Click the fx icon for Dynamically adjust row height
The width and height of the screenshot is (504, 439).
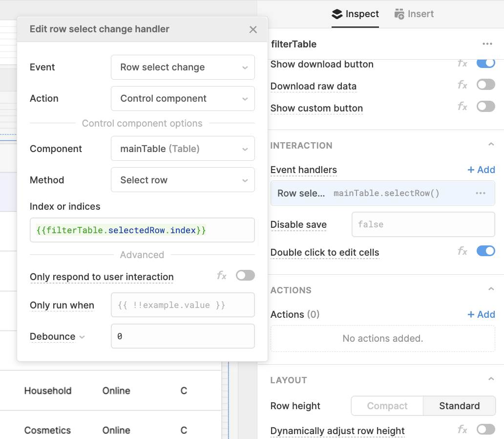[x=462, y=429]
